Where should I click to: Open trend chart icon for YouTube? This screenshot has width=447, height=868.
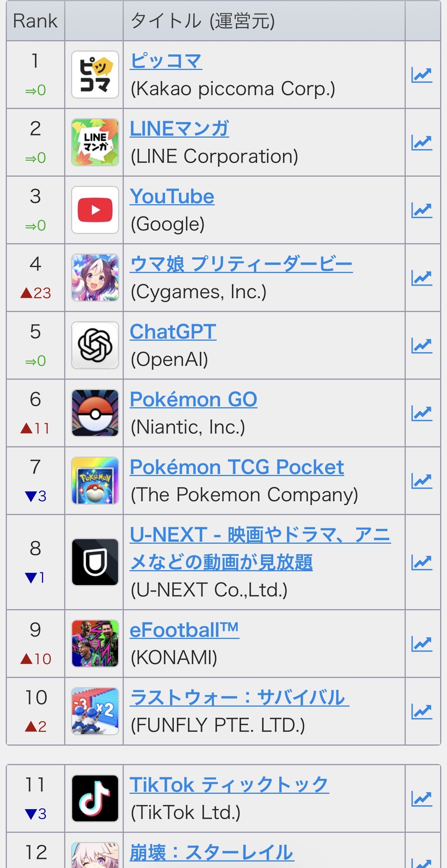coord(422,210)
